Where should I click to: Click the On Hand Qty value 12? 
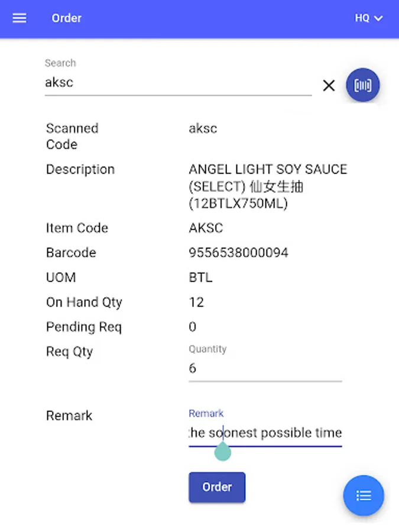[196, 302]
